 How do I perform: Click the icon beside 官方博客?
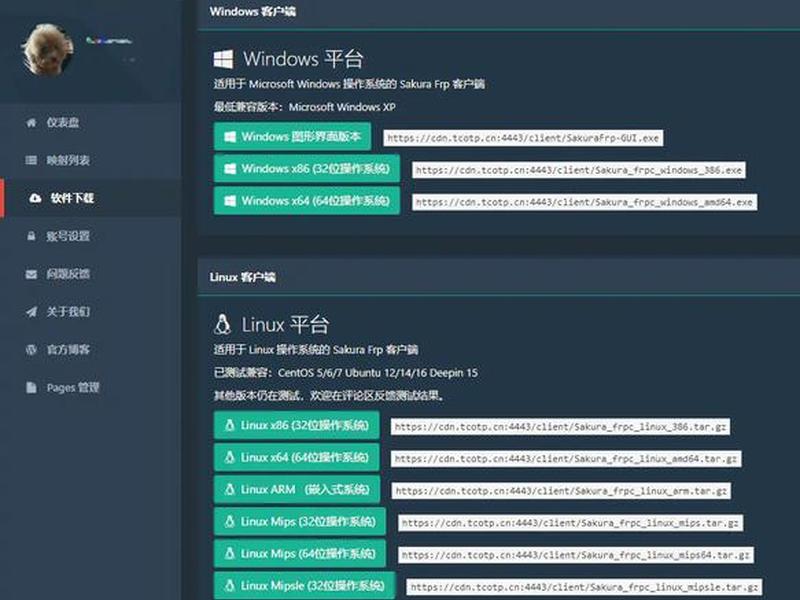point(31,349)
